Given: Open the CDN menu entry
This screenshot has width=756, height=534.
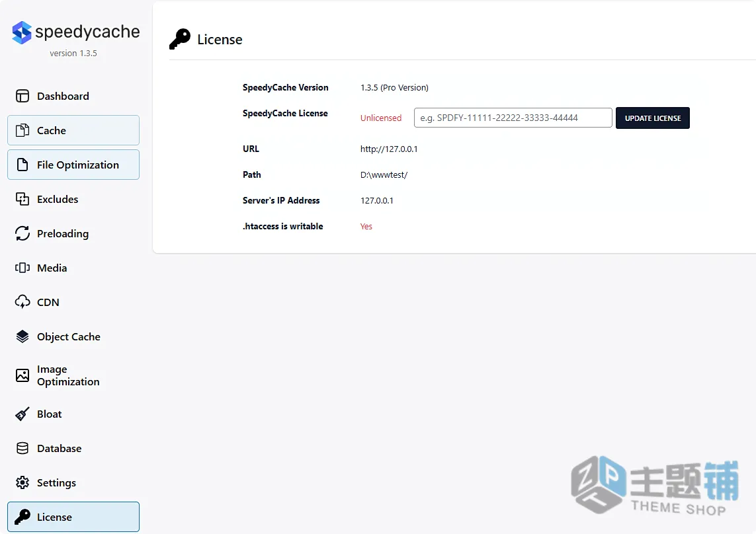Looking at the screenshot, I should (x=73, y=302).
